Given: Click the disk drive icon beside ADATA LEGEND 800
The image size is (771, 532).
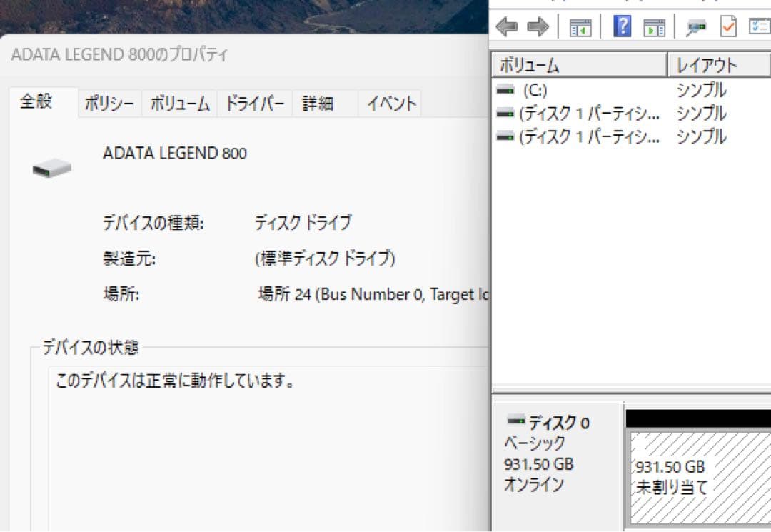Looking at the screenshot, I should 50,166.
